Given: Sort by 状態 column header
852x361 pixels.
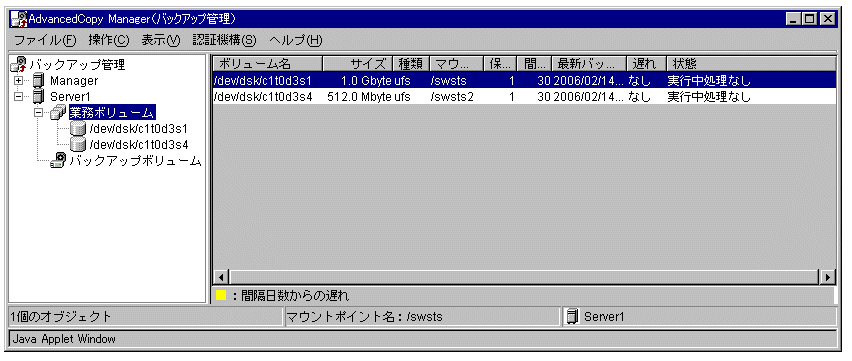Looking at the screenshot, I should coord(751,64).
